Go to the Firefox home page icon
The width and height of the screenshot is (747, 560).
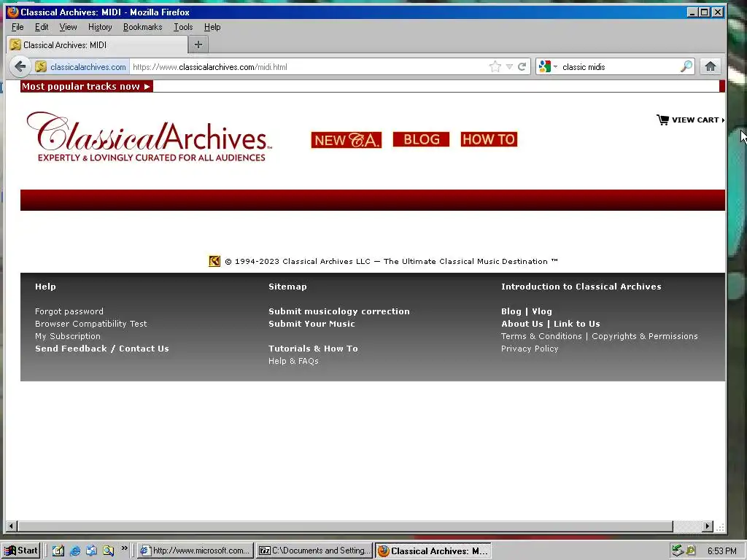point(711,66)
